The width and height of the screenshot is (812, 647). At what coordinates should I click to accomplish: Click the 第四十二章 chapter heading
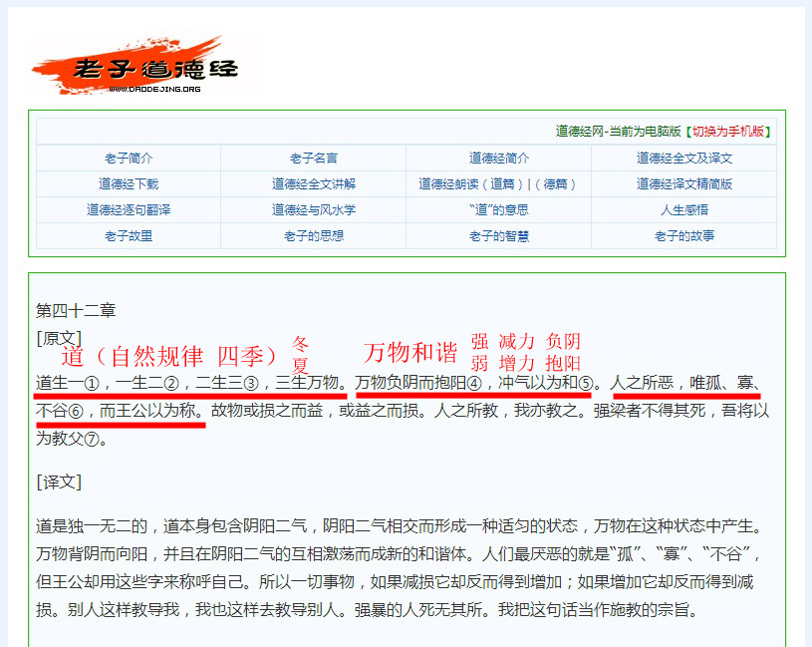tap(76, 310)
